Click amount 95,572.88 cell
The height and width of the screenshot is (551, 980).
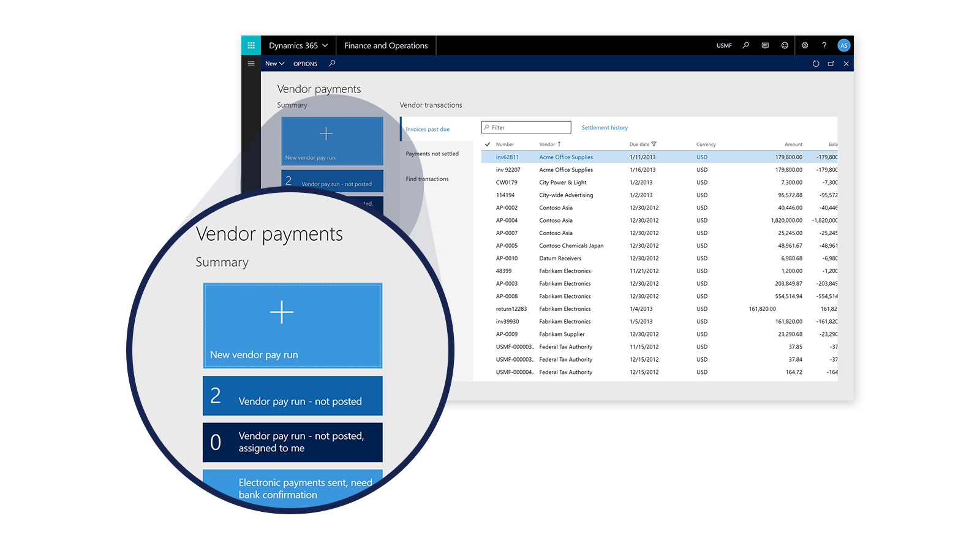click(x=790, y=195)
